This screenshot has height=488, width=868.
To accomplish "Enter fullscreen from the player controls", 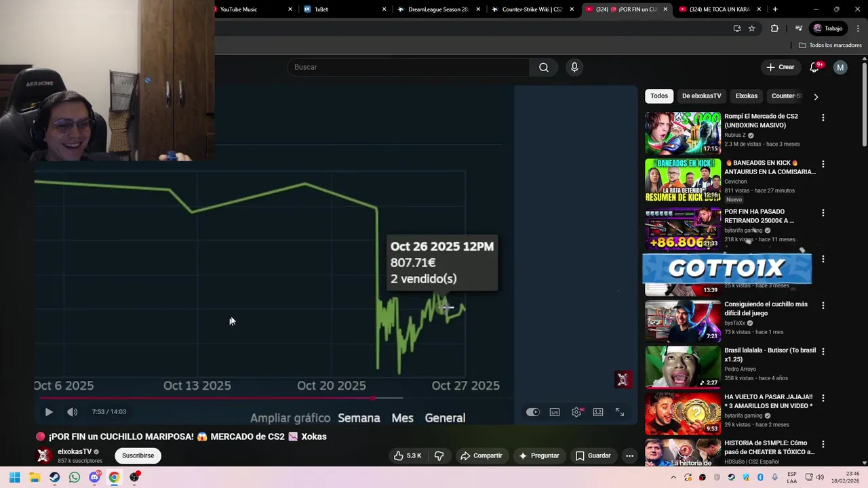I will point(620,412).
